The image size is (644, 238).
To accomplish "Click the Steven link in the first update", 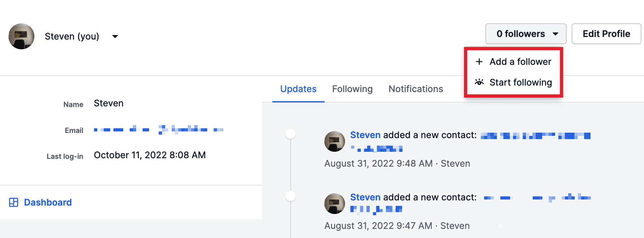I will 365,135.
